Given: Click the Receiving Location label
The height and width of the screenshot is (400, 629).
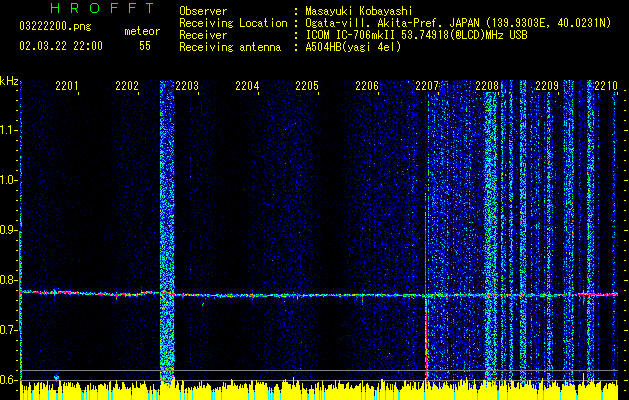Looking at the screenshot, I should tap(233, 23).
